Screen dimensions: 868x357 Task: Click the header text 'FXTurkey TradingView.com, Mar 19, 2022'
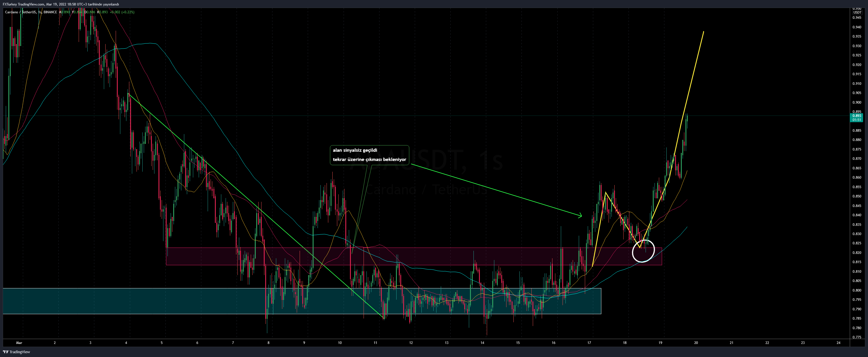coord(34,4)
